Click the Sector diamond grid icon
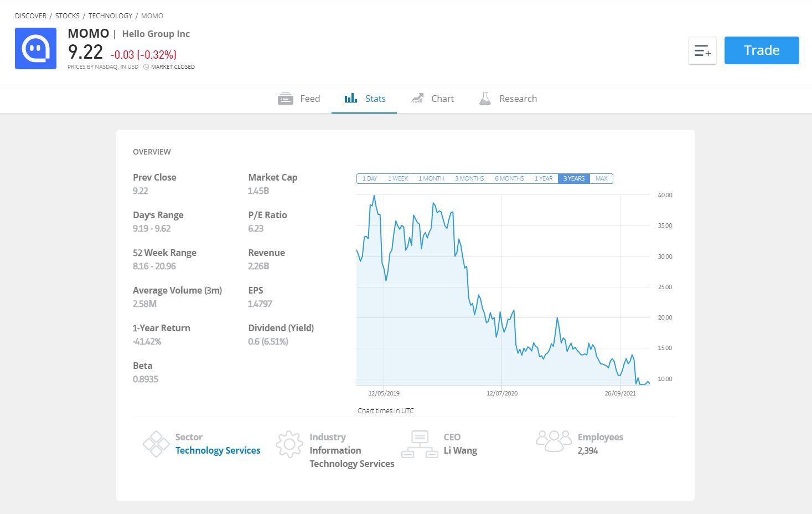 point(156,444)
